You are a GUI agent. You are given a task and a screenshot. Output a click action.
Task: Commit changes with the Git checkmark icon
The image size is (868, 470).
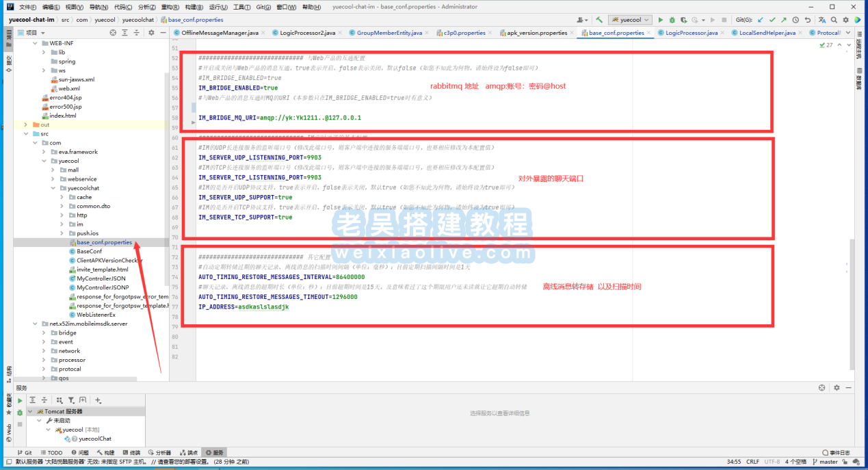[x=772, y=20]
